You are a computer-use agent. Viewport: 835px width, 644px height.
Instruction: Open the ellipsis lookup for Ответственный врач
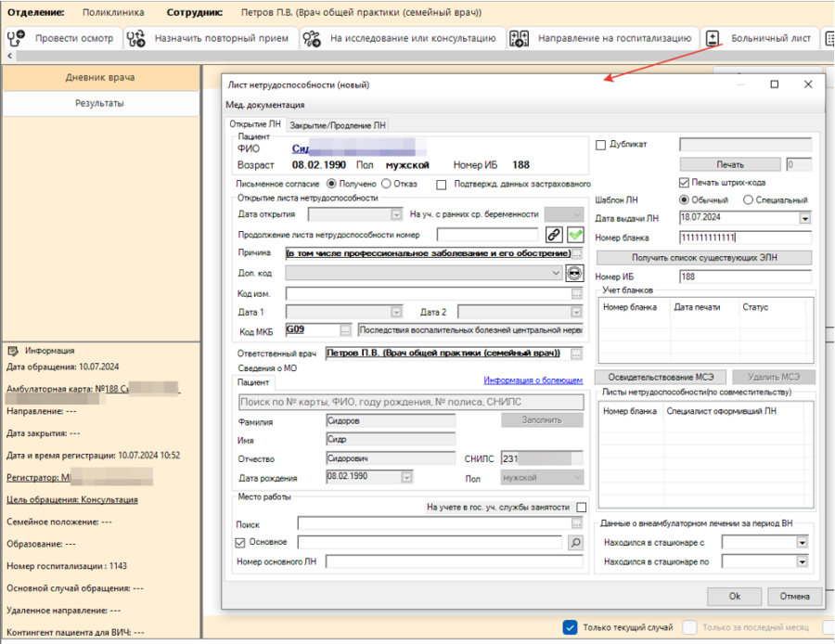coord(577,354)
